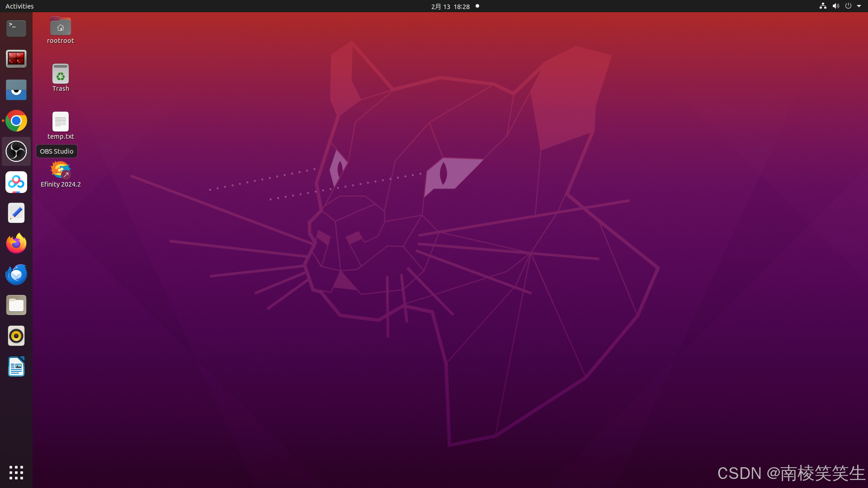The height and width of the screenshot is (488, 868).
Task: Open the Terminal from the dock
Action: 16,28
